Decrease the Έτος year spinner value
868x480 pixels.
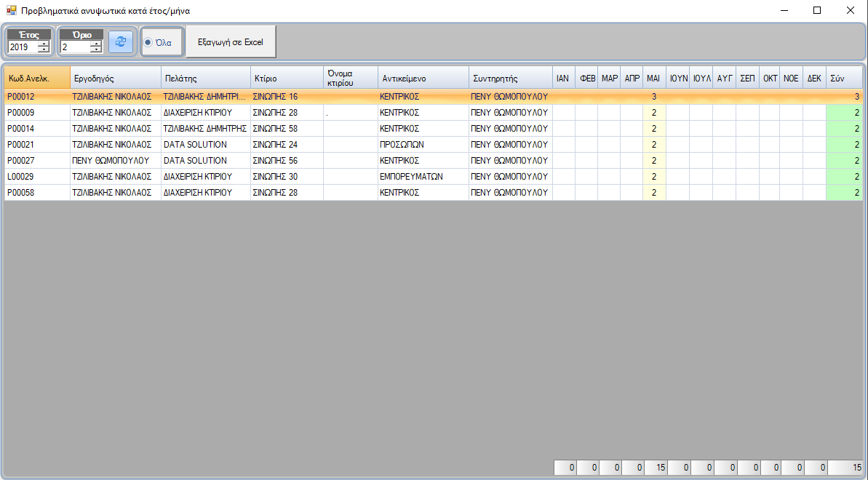coord(44,50)
